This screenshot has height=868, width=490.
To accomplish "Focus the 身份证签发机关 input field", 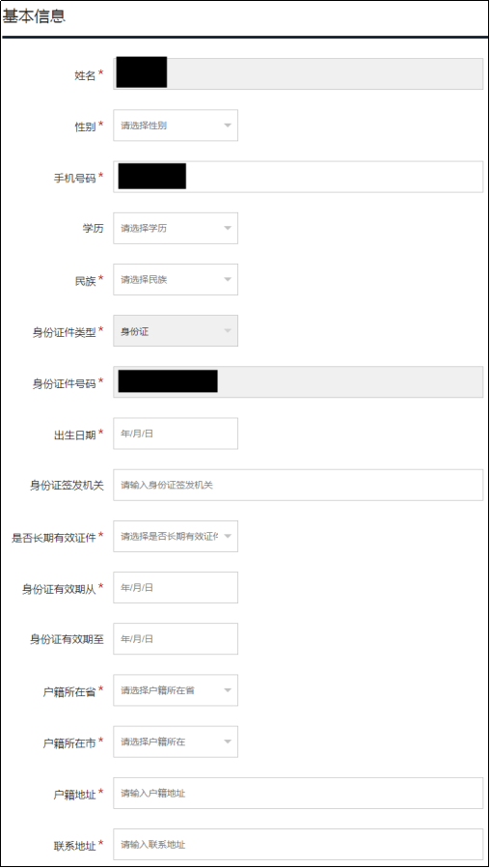I will pyautogui.click(x=298, y=485).
